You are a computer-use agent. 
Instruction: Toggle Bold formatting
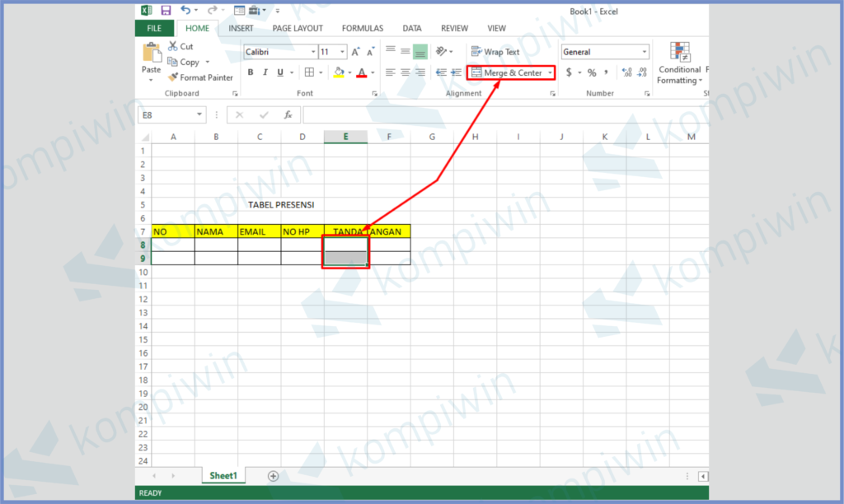tap(251, 72)
